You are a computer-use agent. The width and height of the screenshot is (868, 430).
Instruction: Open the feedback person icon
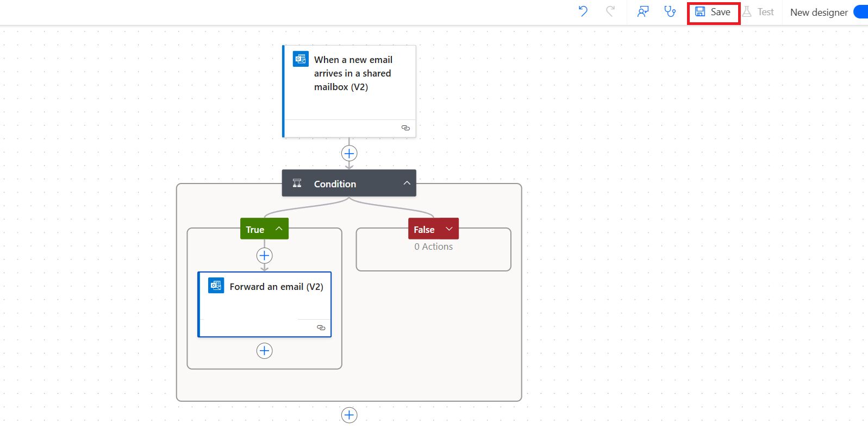click(x=643, y=11)
